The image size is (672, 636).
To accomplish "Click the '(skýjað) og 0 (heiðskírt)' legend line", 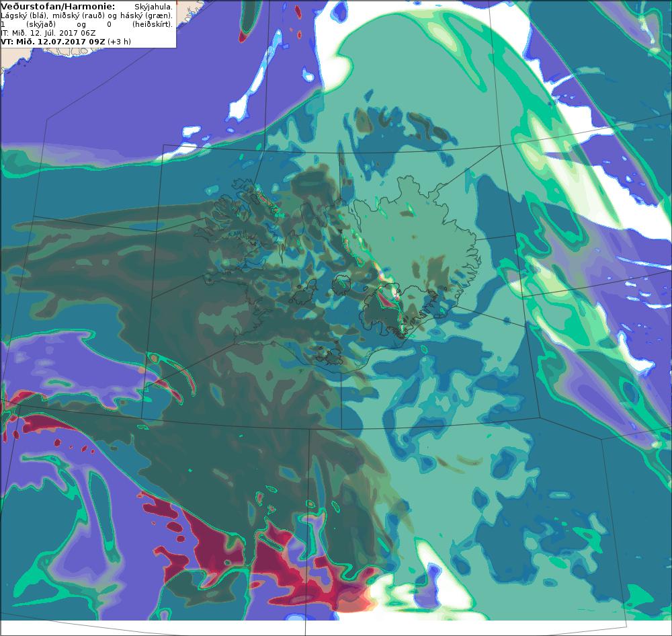I will click(87, 24).
